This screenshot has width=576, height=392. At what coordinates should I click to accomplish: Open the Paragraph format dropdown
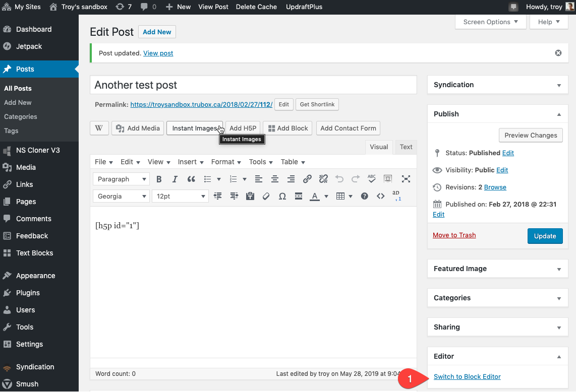(x=121, y=179)
